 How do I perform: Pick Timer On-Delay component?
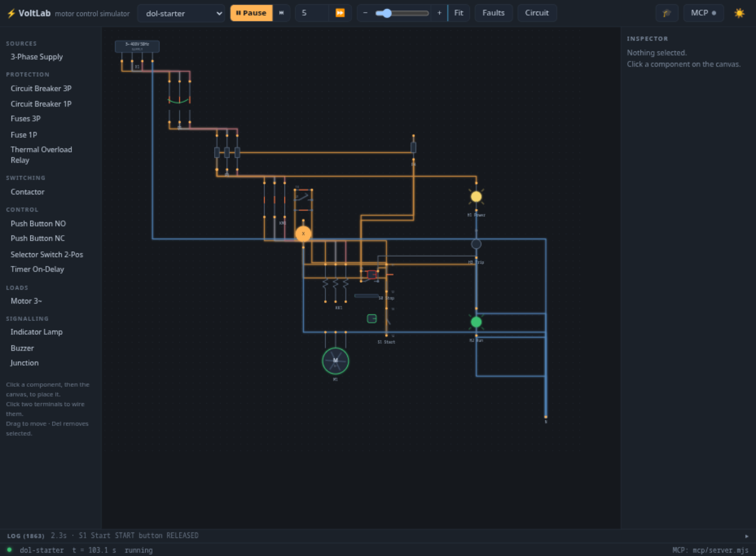(x=37, y=269)
